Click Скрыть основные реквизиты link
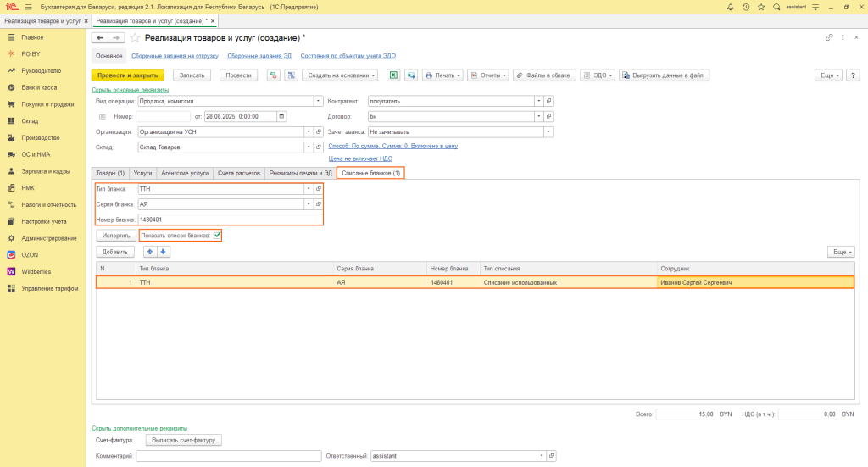The height and width of the screenshot is (467, 868). [130, 90]
